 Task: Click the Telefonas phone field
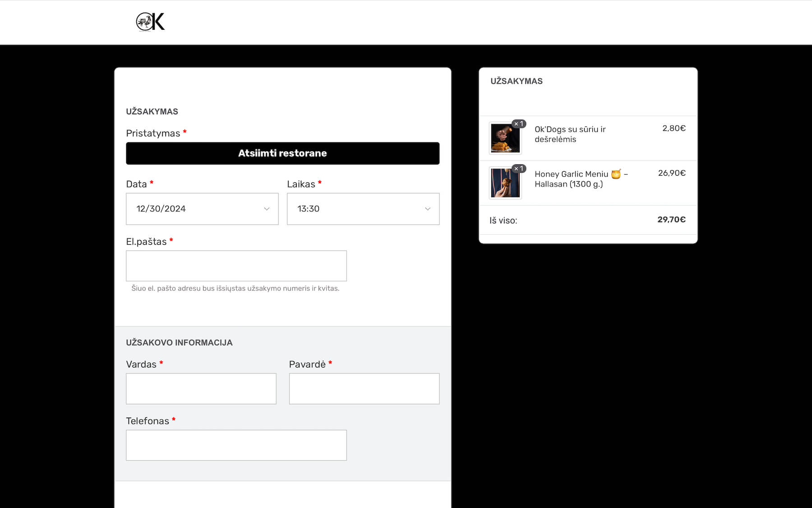(x=236, y=445)
